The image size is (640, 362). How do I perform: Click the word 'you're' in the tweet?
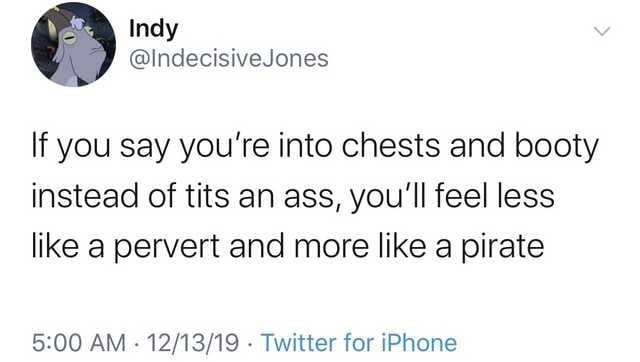click(x=224, y=147)
